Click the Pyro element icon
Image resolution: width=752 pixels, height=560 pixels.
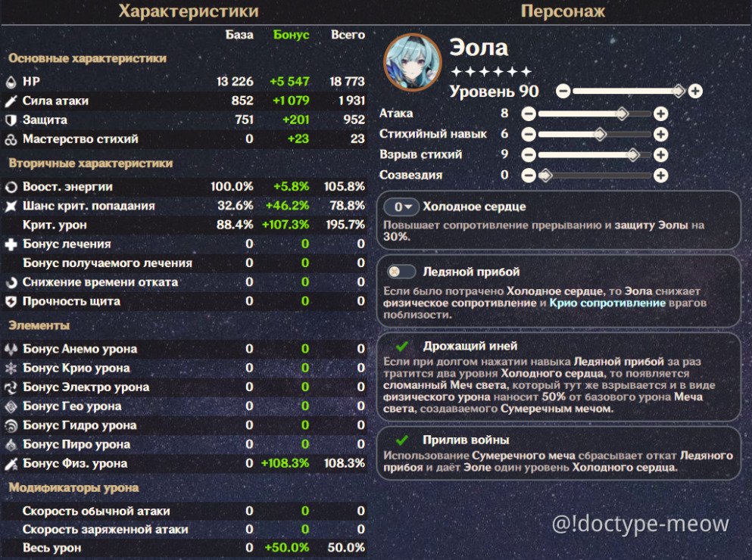point(11,445)
